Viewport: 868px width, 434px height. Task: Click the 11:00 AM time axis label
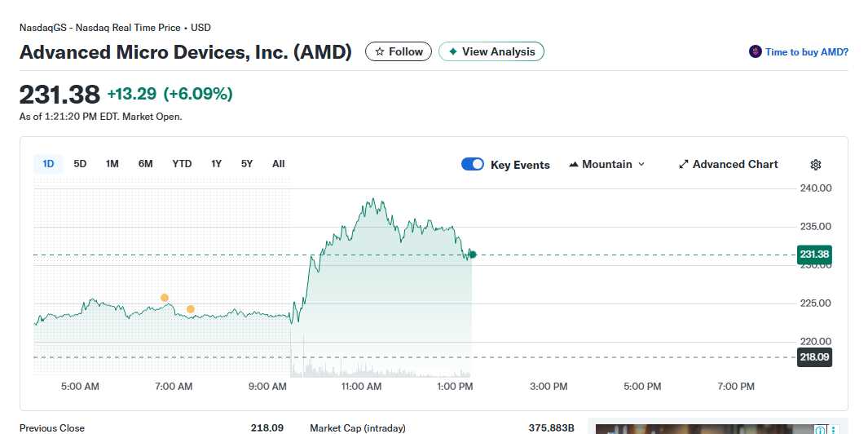click(362, 387)
